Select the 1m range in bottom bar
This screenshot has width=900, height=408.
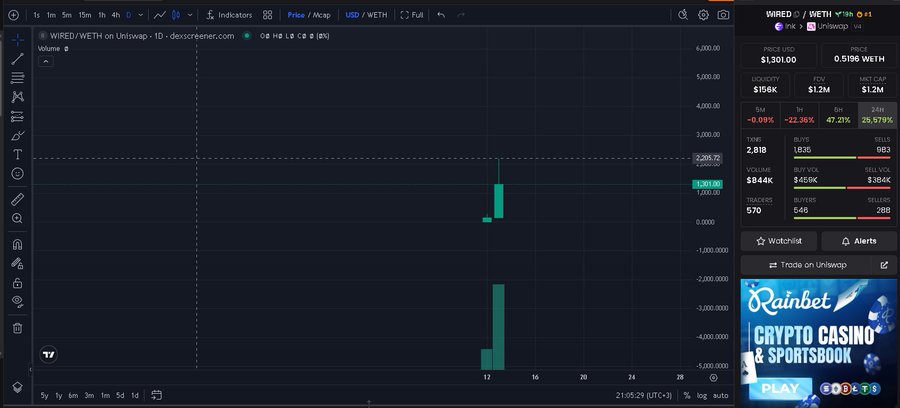click(x=105, y=395)
